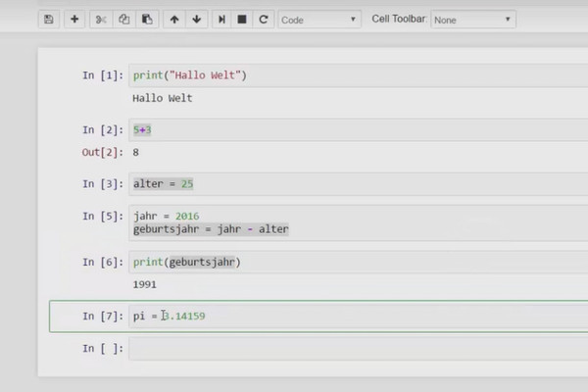Click into cell containing 5+3
The image size is (588, 392).
[x=358, y=130]
